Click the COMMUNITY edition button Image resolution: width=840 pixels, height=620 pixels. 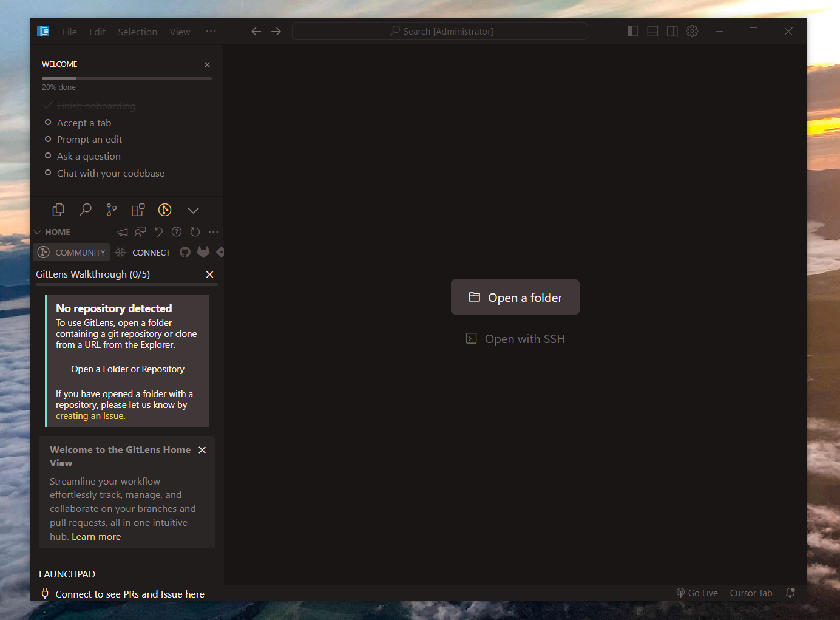[72, 253]
